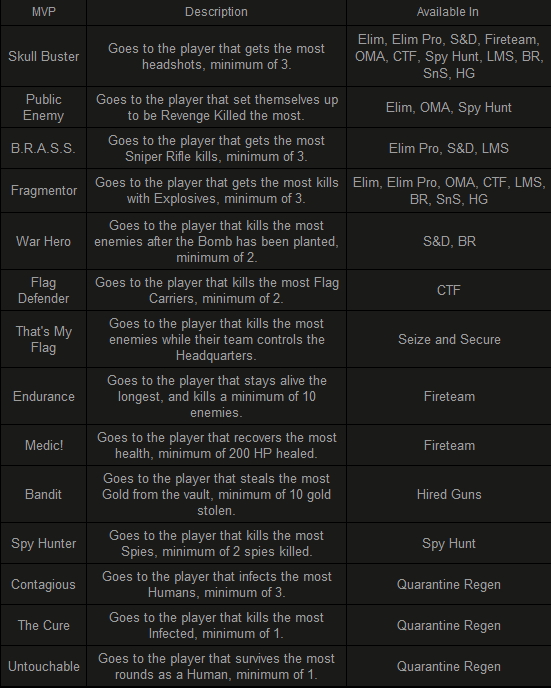
Task: Click Hired Guns availability cell
Action: (x=448, y=494)
